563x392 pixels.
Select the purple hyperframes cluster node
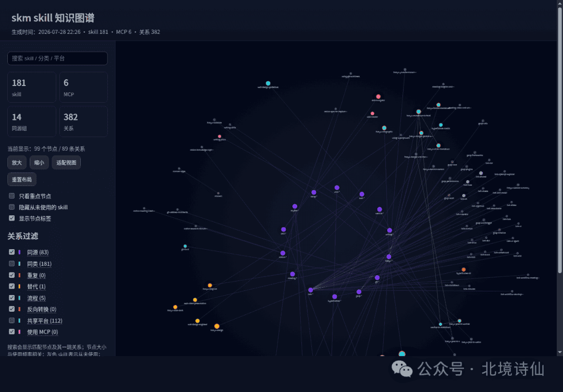click(x=335, y=297)
